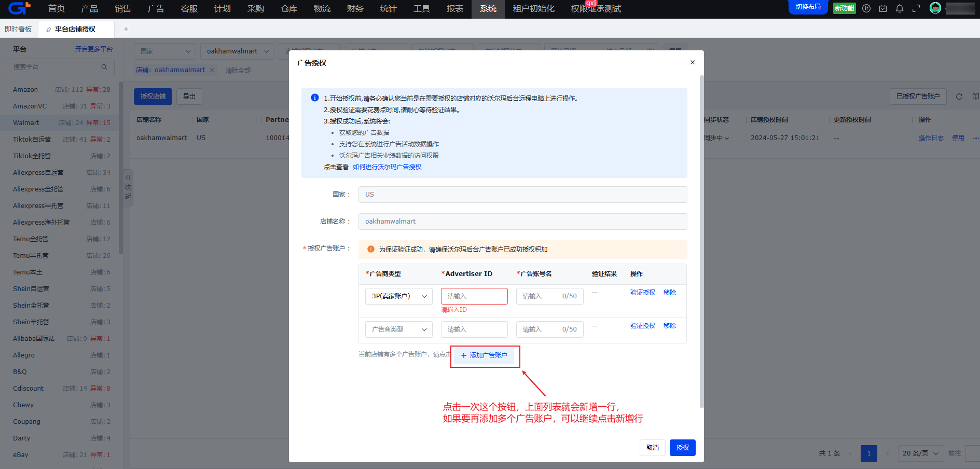Go to page 1 in the pagination

pyautogui.click(x=869, y=453)
